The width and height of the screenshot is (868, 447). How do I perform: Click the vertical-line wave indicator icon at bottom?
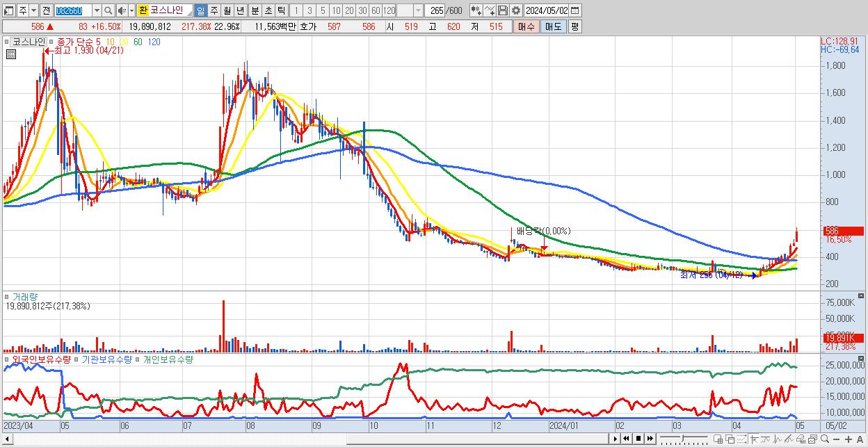tap(778, 439)
